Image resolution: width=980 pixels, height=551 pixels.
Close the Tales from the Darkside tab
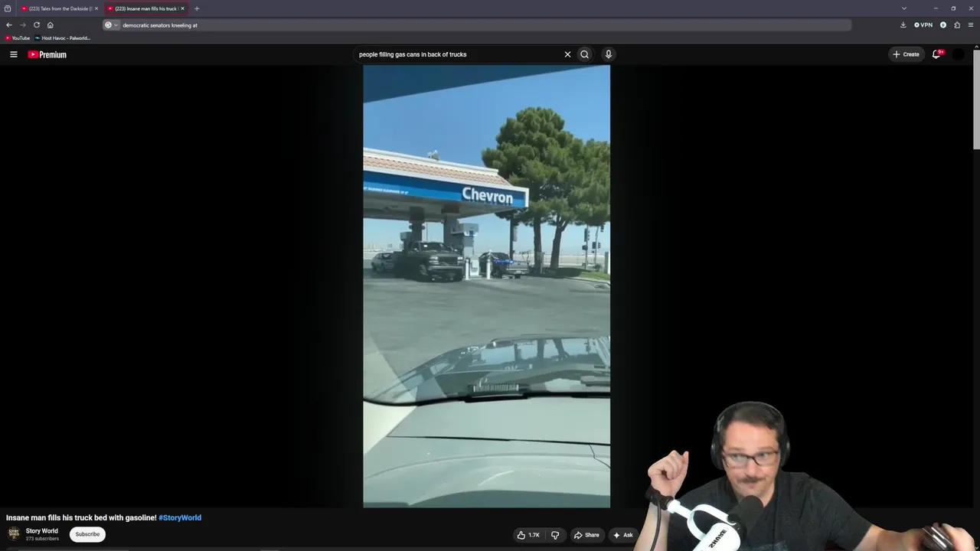[96, 8]
